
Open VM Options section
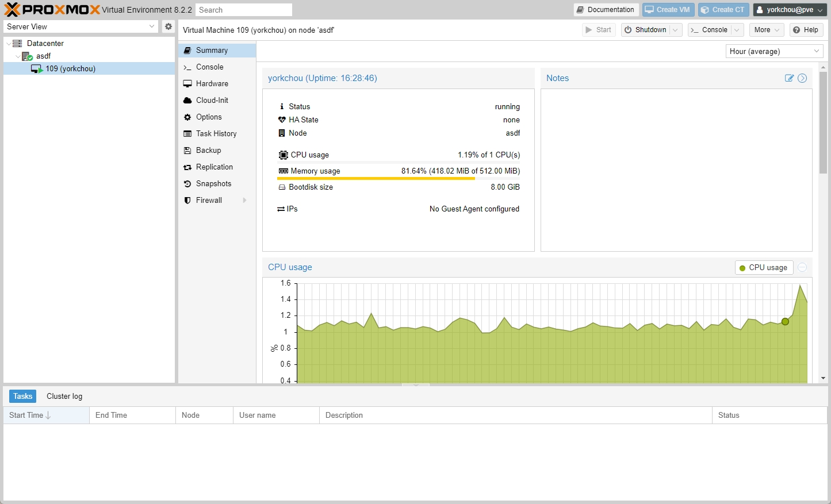pos(217,117)
